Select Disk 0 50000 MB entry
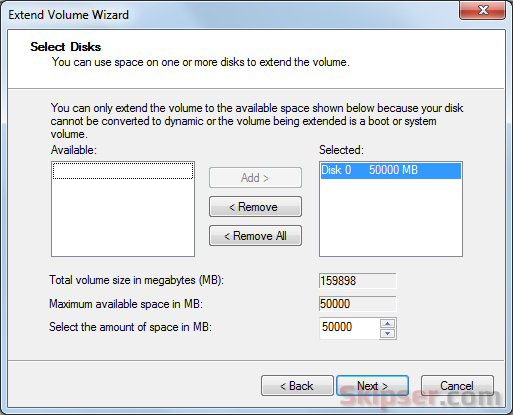Screen dimensions: 513x415 click(x=391, y=170)
